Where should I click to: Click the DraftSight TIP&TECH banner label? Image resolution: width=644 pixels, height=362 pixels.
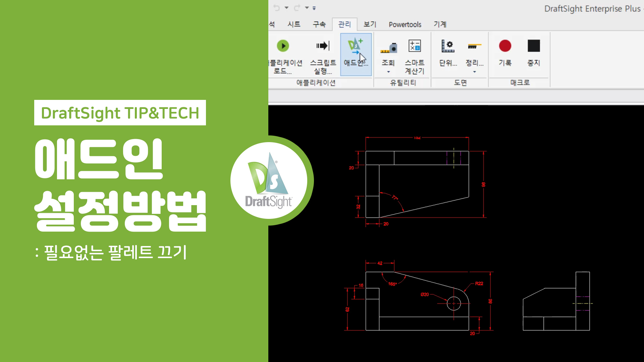pos(120,113)
